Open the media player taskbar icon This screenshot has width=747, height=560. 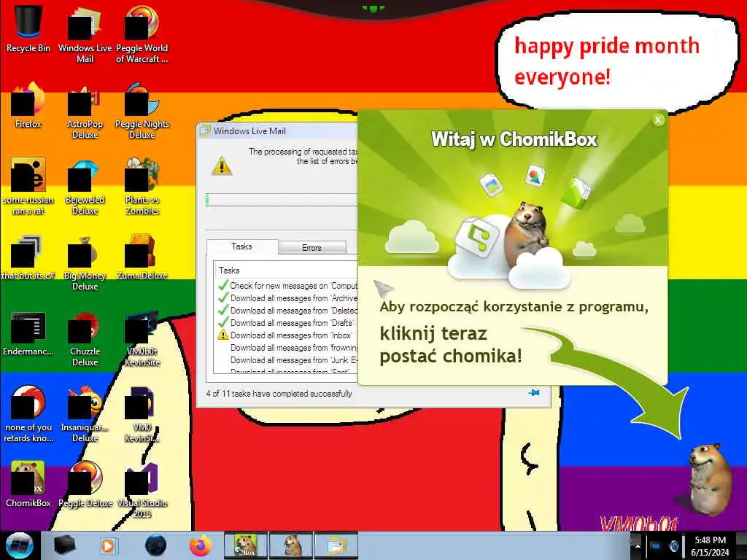click(x=109, y=545)
